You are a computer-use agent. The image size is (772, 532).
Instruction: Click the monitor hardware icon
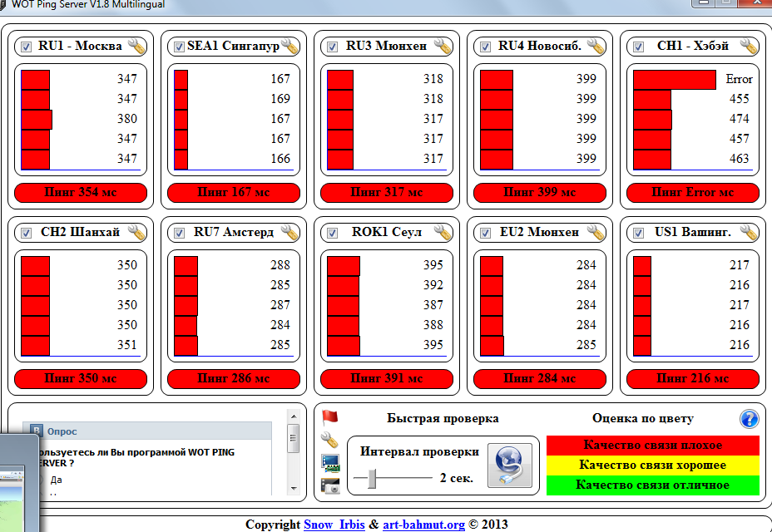click(x=330, y=463)
